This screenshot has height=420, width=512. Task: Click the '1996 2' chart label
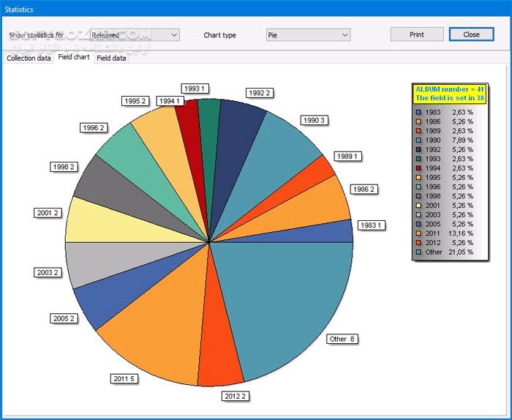[x=94, y=127]
